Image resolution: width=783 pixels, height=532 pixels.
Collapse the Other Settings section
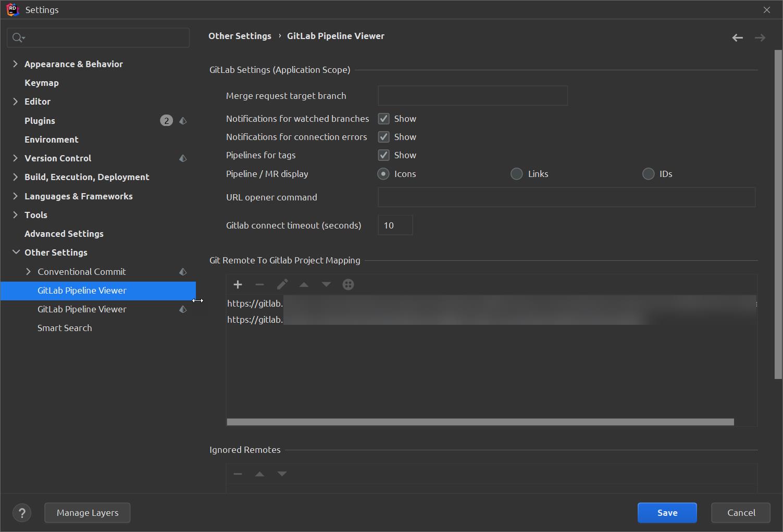tap(16, 252)
